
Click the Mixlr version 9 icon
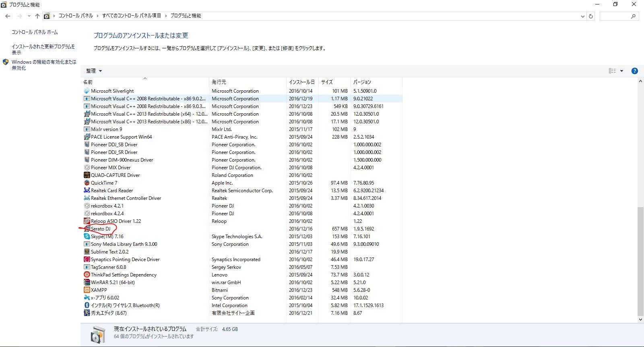click(x=87, y=129)
